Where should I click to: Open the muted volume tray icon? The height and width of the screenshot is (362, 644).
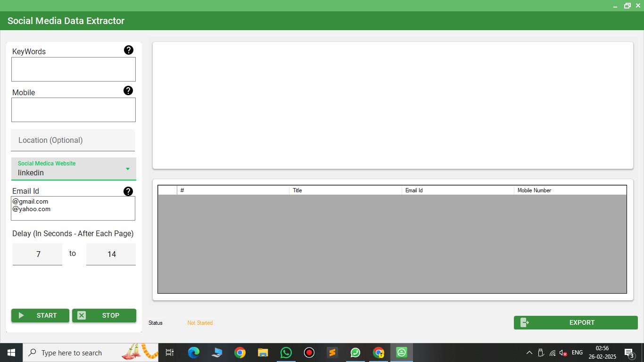point(563,353)
